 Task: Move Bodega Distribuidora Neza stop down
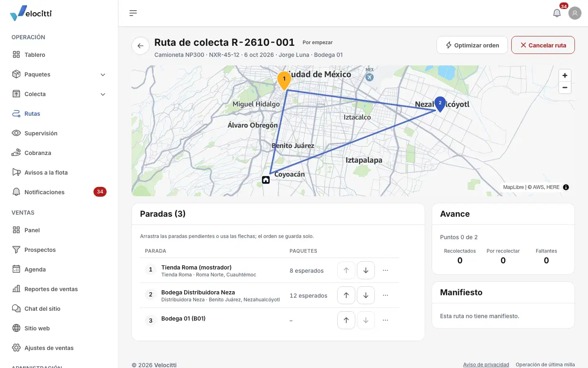(366, 295)
